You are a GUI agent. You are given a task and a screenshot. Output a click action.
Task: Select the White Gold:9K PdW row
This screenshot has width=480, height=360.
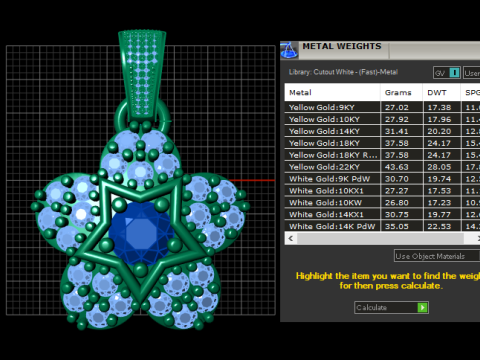(x=382, y=179)
